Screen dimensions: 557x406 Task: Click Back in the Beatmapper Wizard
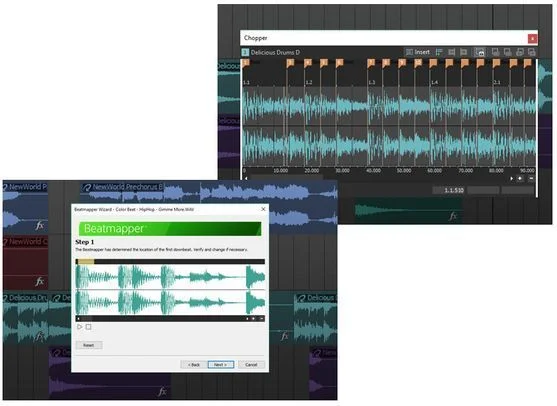194,365
